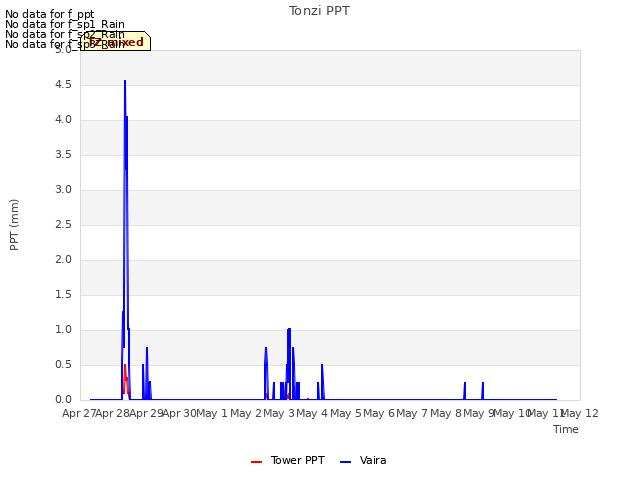Click the blue Vaira peak at 1.0 on May 3

289,329
